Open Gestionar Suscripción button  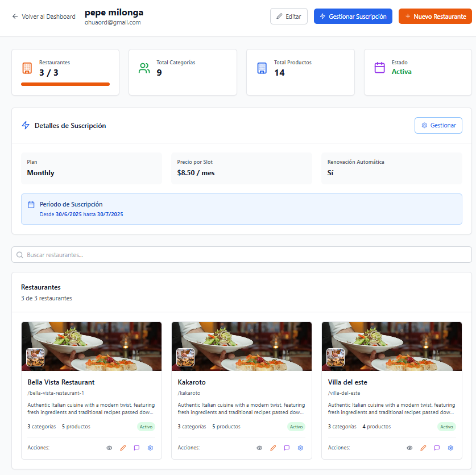click(x=353, y=16)
